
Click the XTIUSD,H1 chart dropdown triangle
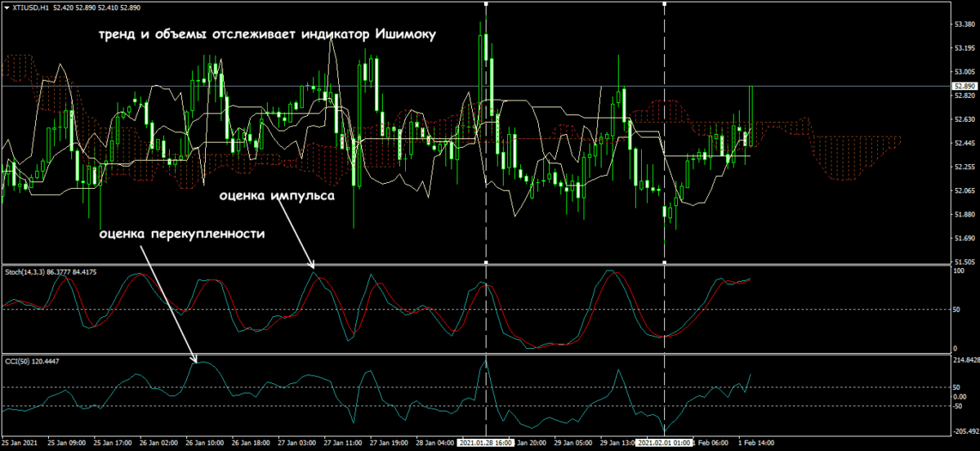click(x=7, y=7)
